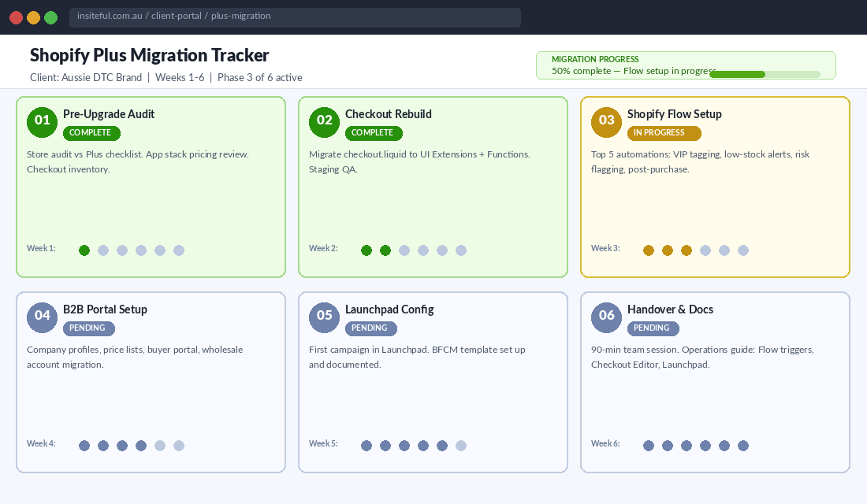Click the fourth filled dot in Week 4 row
The image size is (867, 504).
point(141,446)
